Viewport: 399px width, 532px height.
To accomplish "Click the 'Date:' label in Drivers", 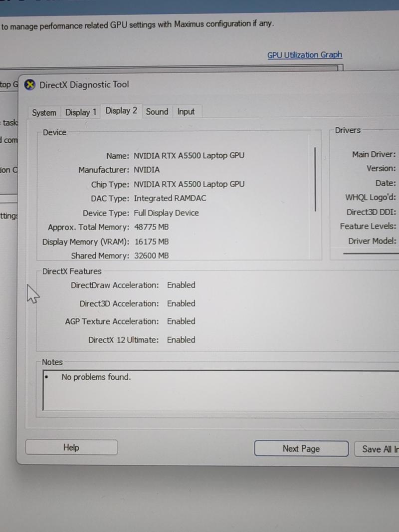I will (x=386, y=183).
